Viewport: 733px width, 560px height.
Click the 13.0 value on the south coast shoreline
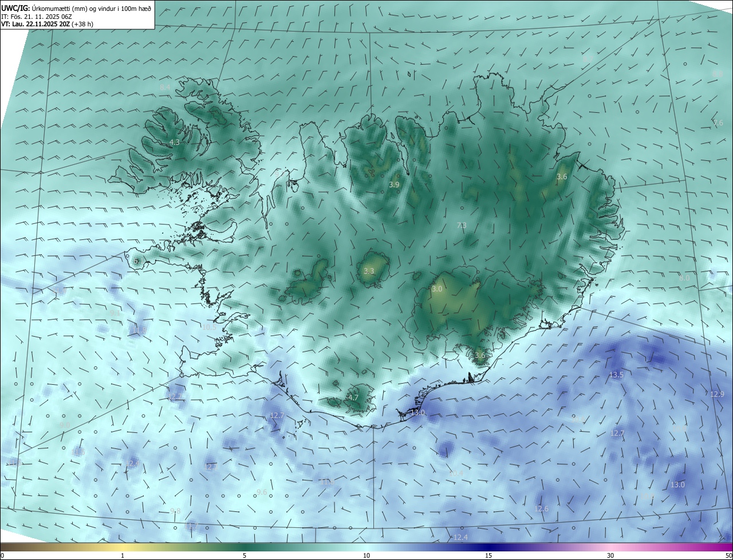[418, 412]
